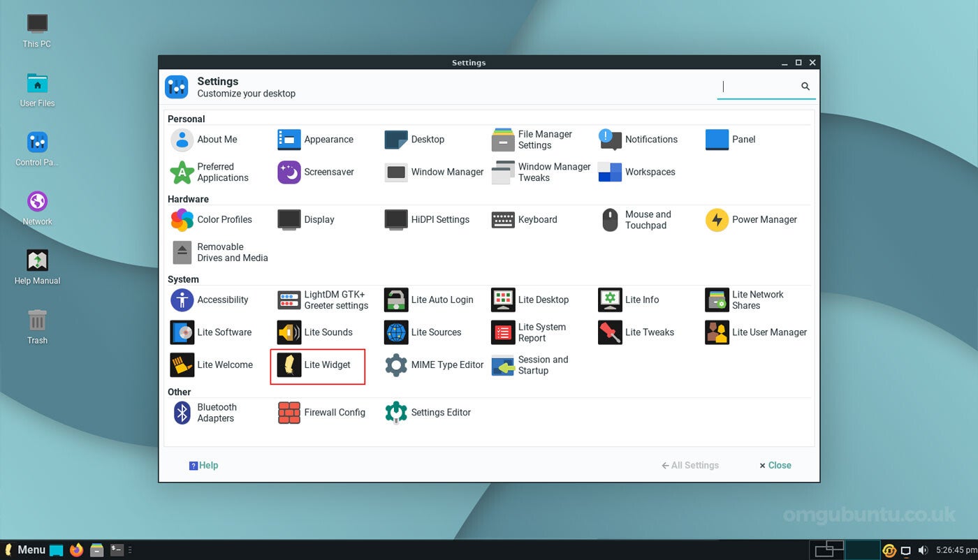The width and height of the screenshot is (978, 560).
Task: Open the Trash desktop icon
Action: 37,327
